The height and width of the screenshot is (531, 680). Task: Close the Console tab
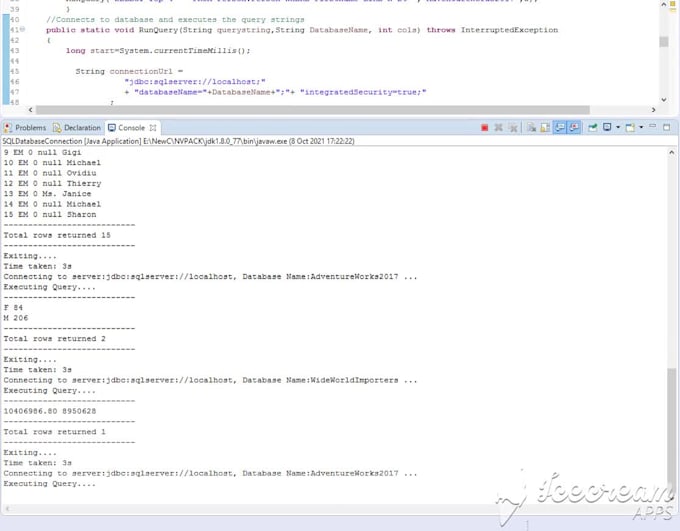click(153, 128)
